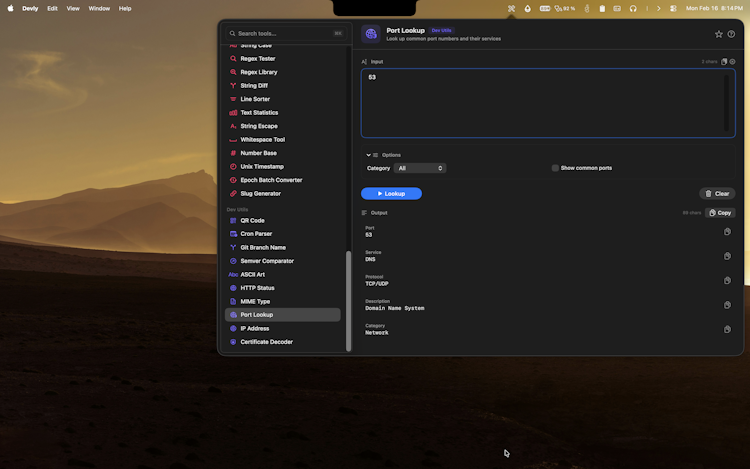Image resolution: width=750 pixels, height=469 pixels.
Task: Select Port Lookup in the sidebar
Action: click(282, 315)
